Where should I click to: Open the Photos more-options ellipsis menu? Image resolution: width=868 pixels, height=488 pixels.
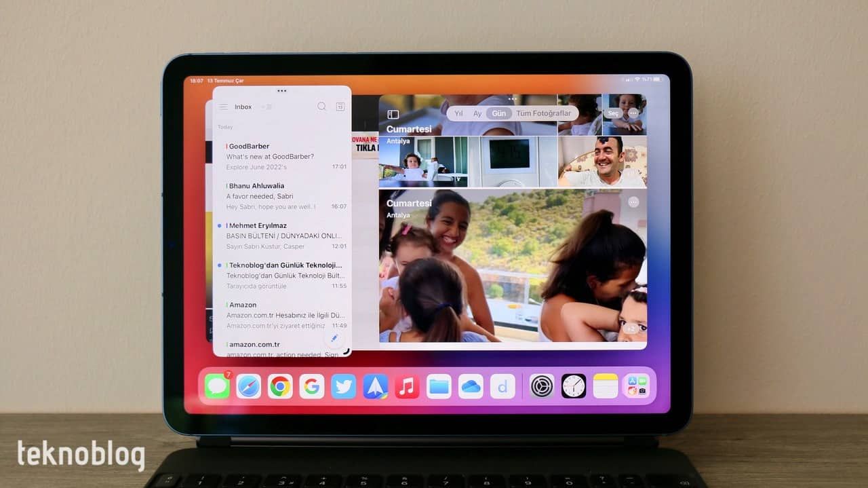point(633,114)
